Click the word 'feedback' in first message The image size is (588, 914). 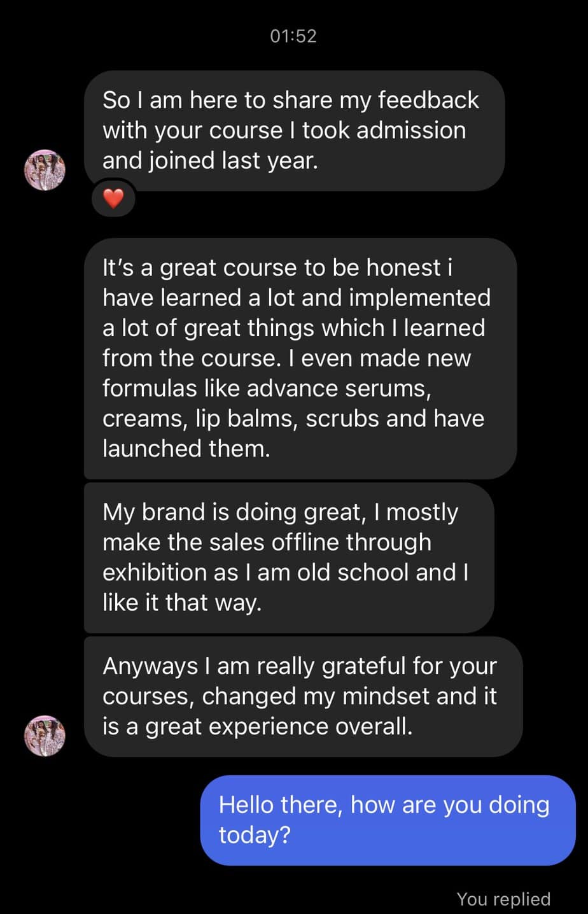[428, 100]
